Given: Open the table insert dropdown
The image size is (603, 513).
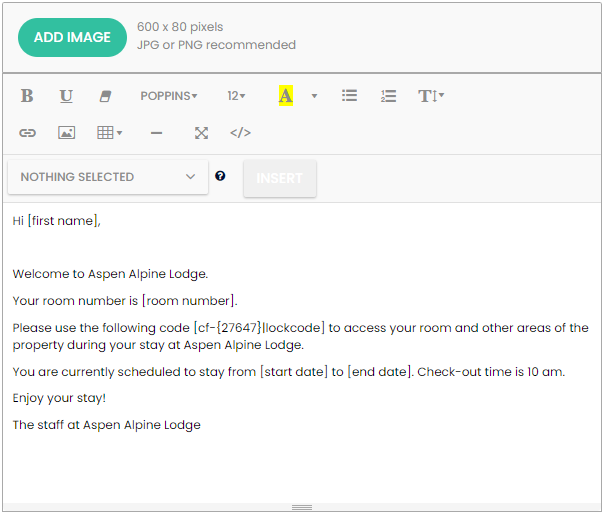Looking at the screenshot, I should pyautogui.click(x=109, y=132).
